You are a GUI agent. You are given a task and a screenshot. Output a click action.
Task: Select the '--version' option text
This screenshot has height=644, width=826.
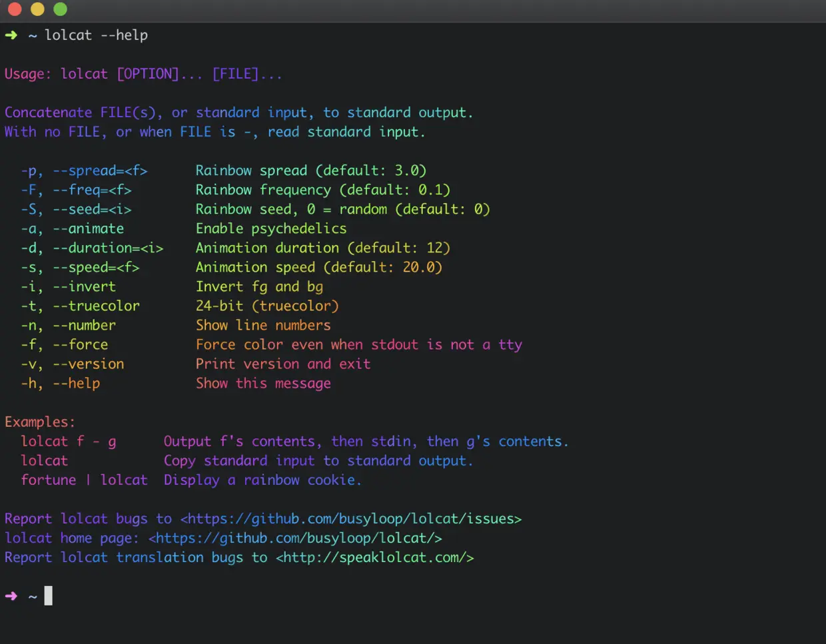coord(88,364)
